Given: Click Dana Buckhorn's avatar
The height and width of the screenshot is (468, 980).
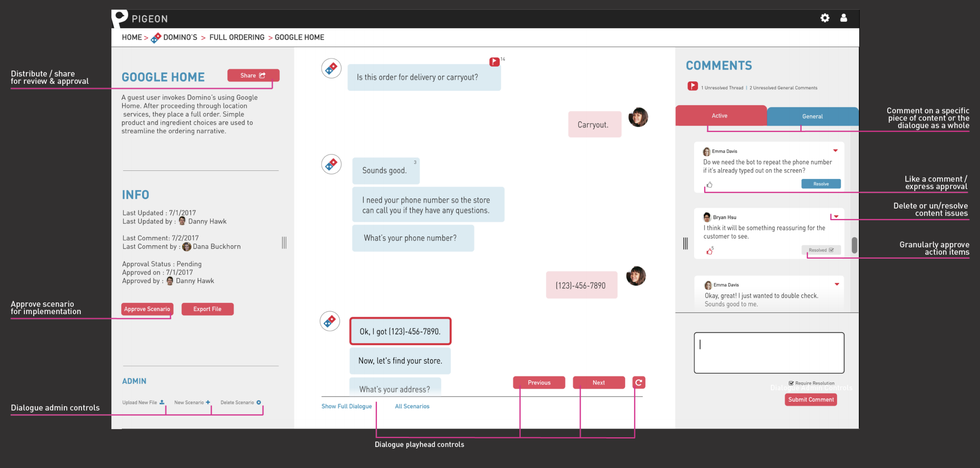Looking at the screenshot, I should [187, 247].
